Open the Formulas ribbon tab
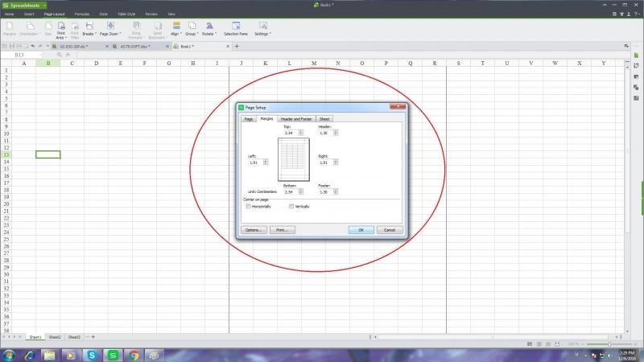The width and height of the screenshot is (644, 362). click(x=82, y=14)
